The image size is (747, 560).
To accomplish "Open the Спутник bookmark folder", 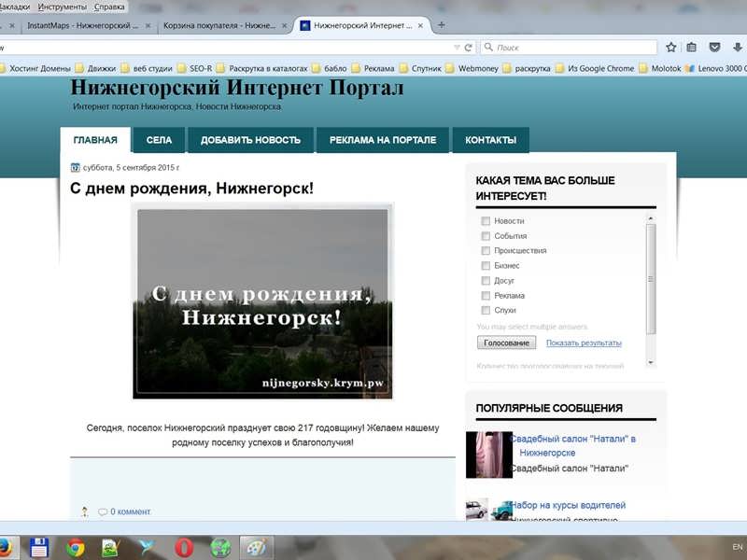I will [420, 68].
